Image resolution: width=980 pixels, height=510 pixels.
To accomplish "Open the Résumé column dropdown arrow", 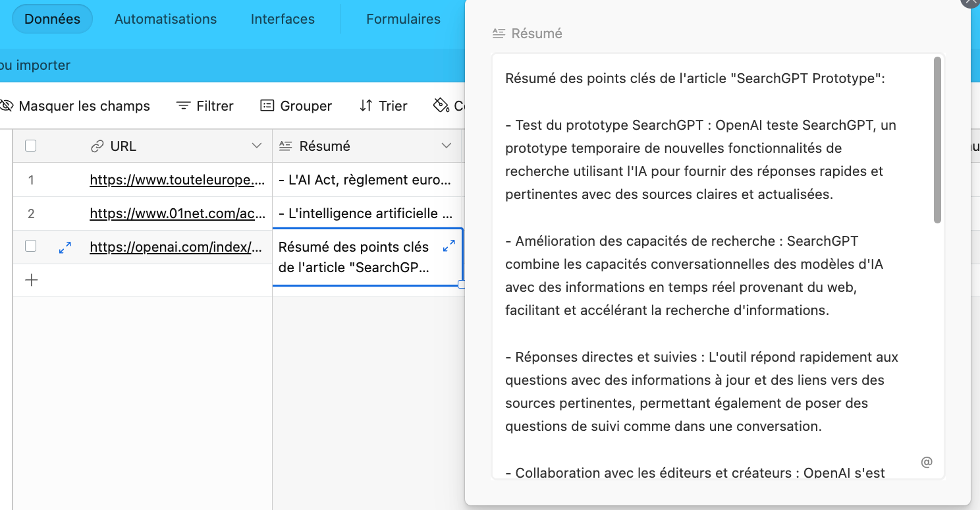I will point(446,146).
